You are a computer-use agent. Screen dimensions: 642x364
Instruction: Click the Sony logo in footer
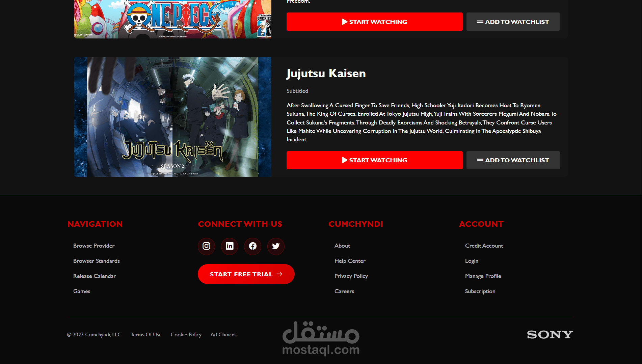550,334
